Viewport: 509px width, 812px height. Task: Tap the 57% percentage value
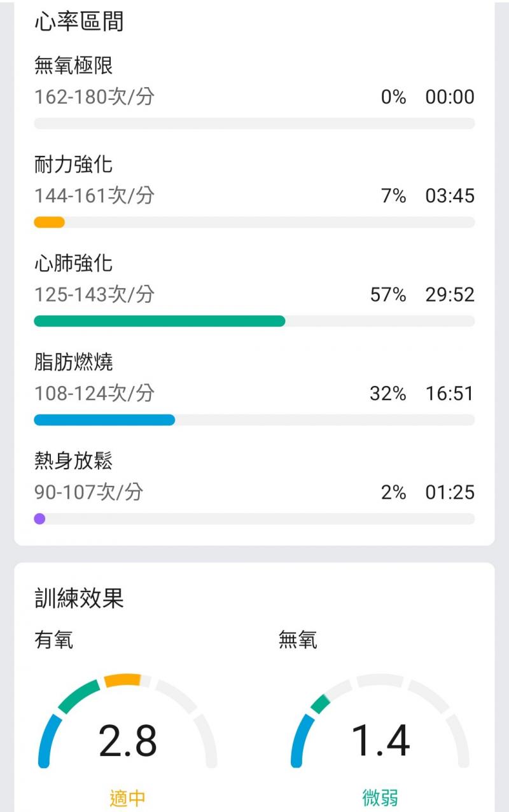pyautogui.click(x=388, y=295)
